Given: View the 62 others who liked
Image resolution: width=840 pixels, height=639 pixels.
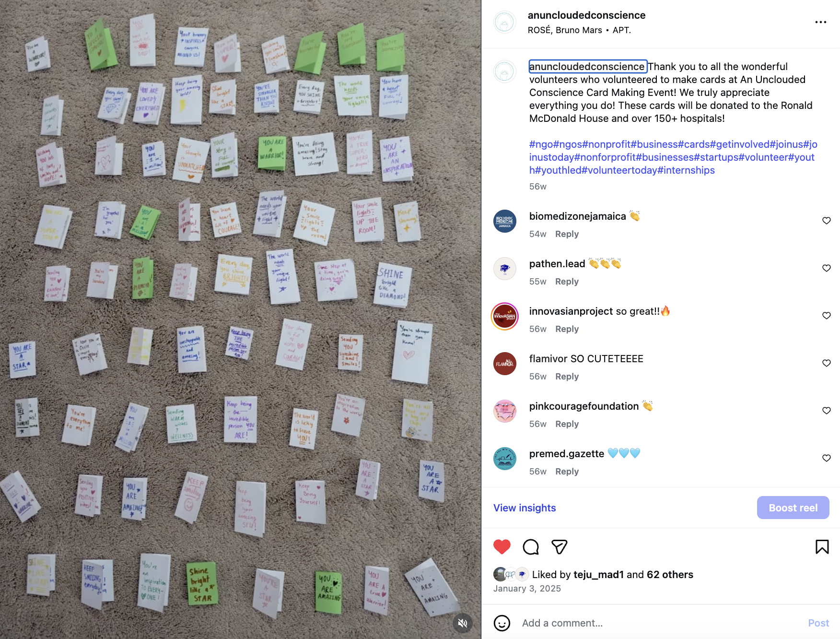Looking at the screenshot, I should [x=670, y=575].
